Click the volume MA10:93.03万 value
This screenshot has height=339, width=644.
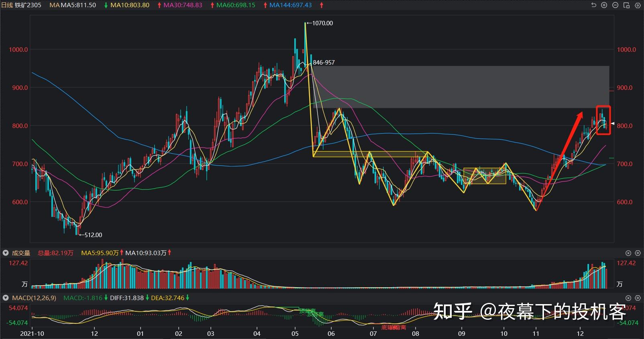pyautogui.click(x=146, y=253)
